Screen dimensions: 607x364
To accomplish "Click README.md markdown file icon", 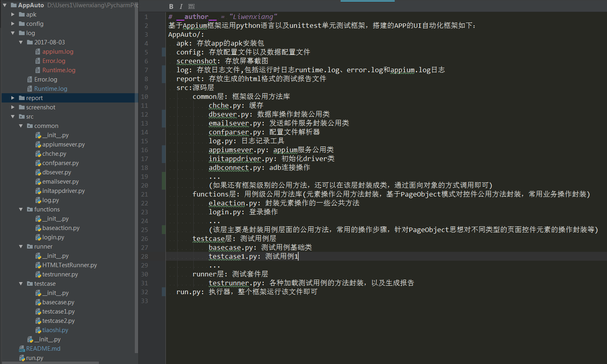I will 22,349.
